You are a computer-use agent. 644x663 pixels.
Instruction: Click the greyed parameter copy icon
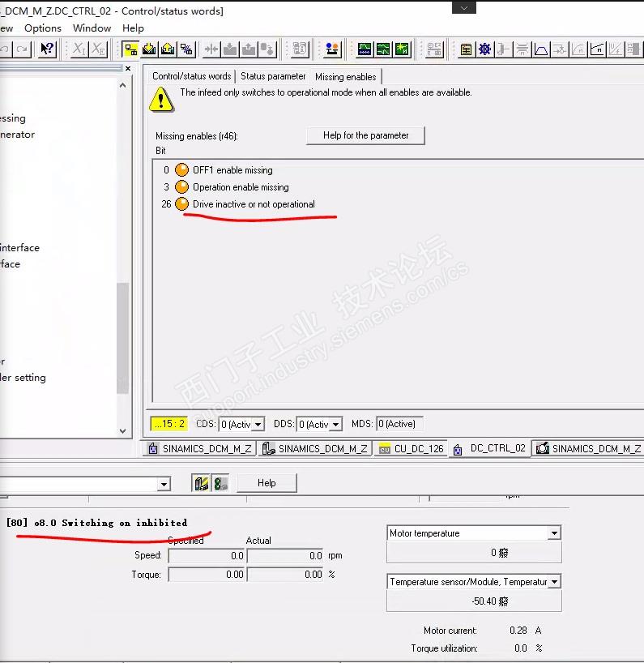pos(300,49)
